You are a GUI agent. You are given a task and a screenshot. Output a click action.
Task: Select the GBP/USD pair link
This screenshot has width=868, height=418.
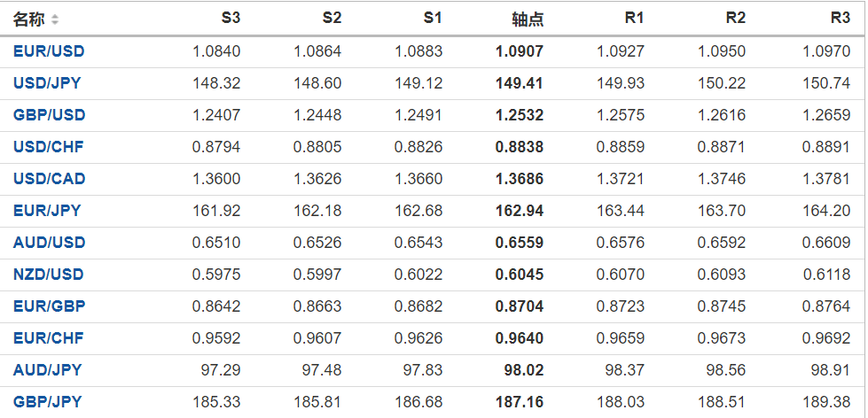click(49, 115)
